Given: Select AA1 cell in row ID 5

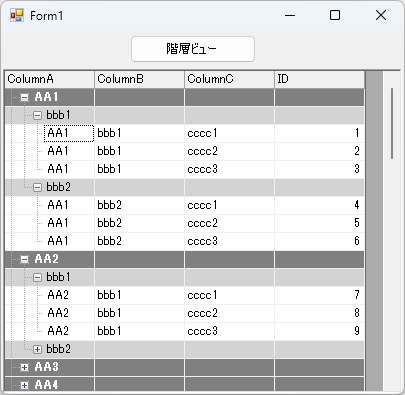Looking at the screenshot, I should tap(69, 223).
